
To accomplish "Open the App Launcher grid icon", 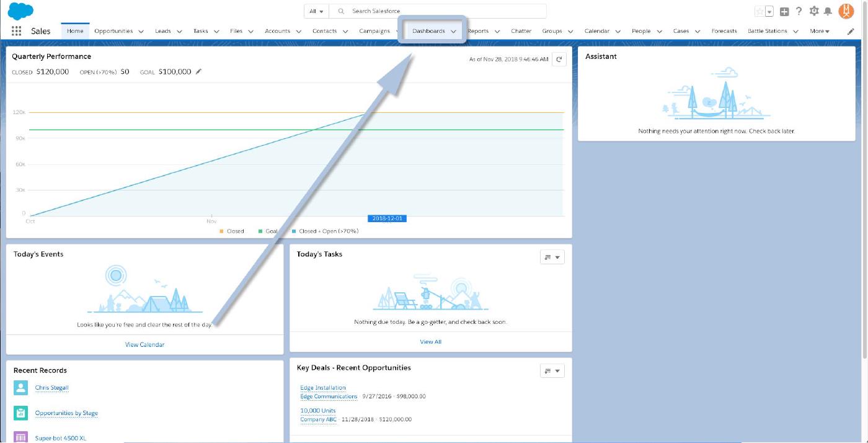I will 17,31.
